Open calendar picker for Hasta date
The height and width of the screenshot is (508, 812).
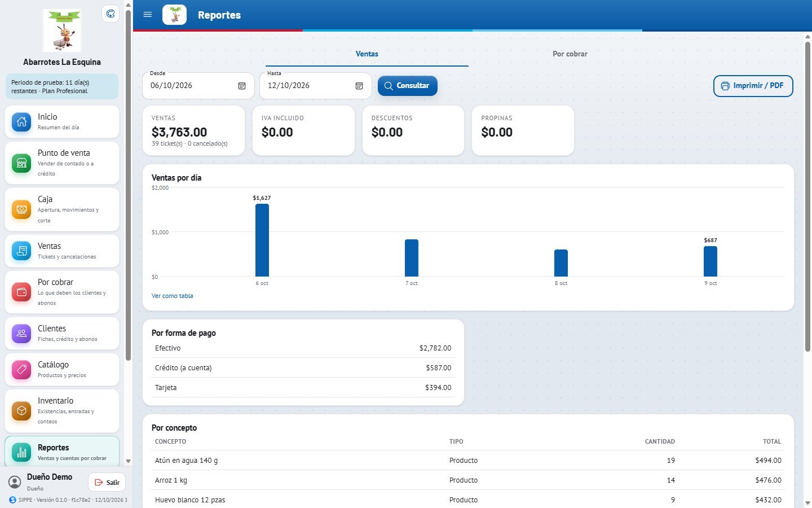[359, 86]
